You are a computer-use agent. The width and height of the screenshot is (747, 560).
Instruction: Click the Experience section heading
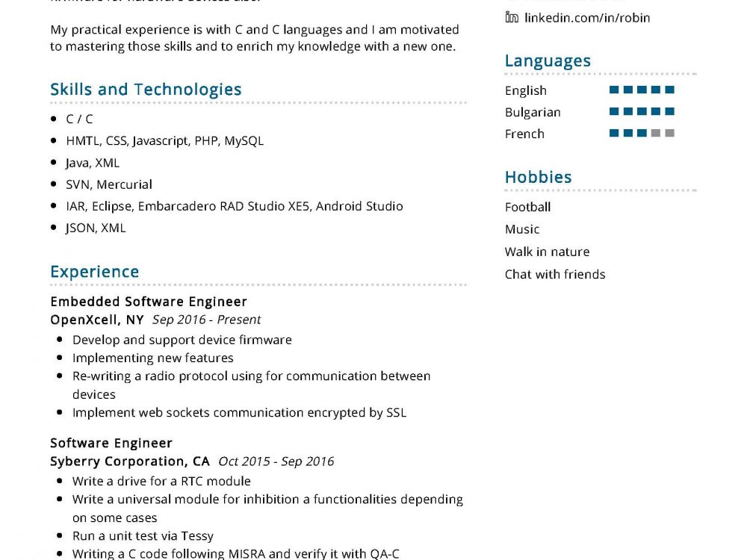[94, 272]
